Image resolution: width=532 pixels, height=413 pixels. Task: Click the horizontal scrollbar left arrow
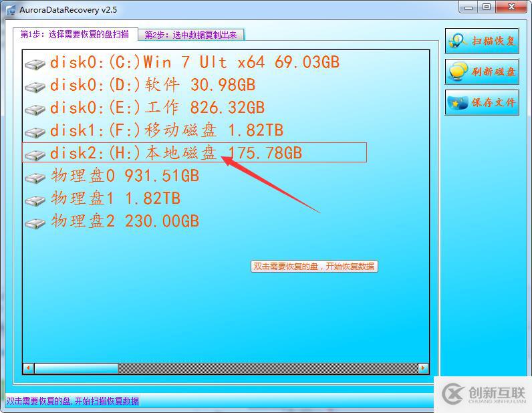(x=29, y=368)
